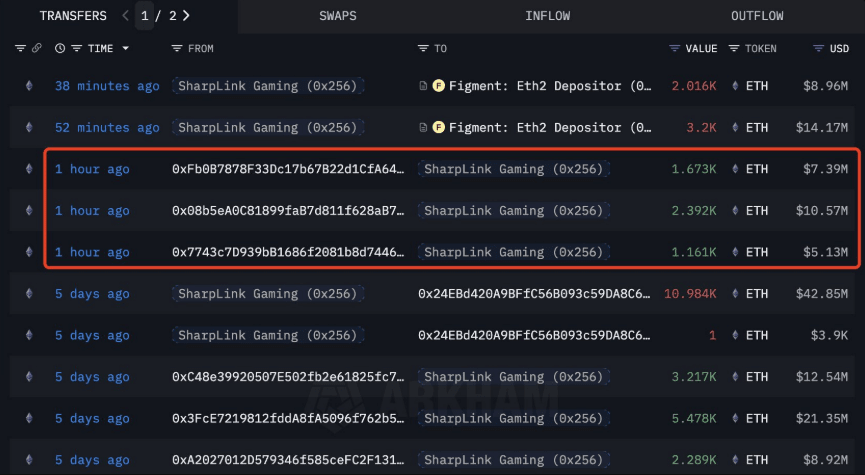This screenshot has width=865, height=475.
Task: Go to next transfers page arrow
Action: (x=186, y=15)
